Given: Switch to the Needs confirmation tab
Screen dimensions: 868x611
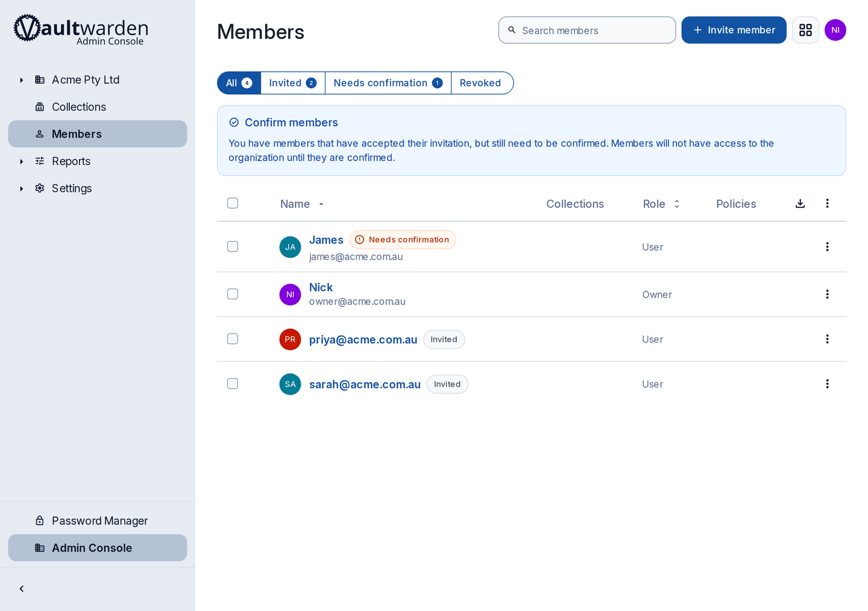Looking at the screenshot, I should [388, 83].
